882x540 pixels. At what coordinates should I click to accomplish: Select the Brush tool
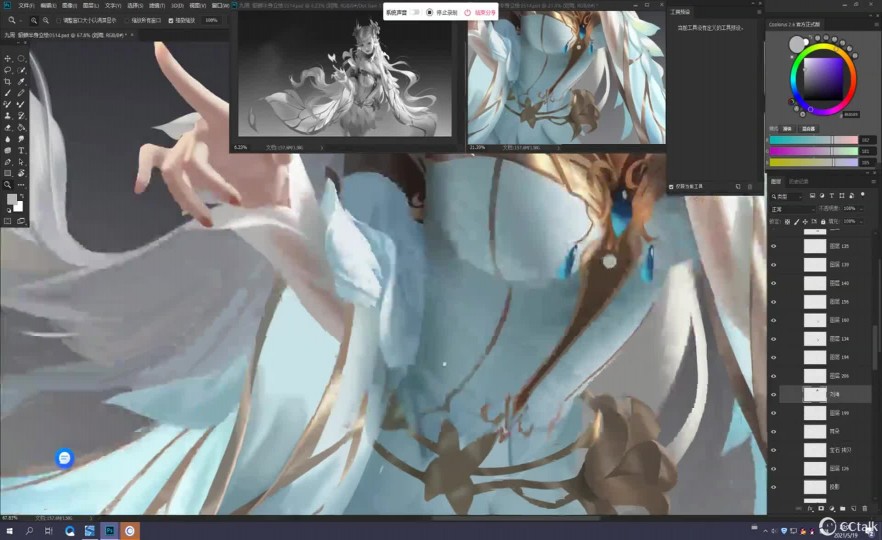(8, 93)
